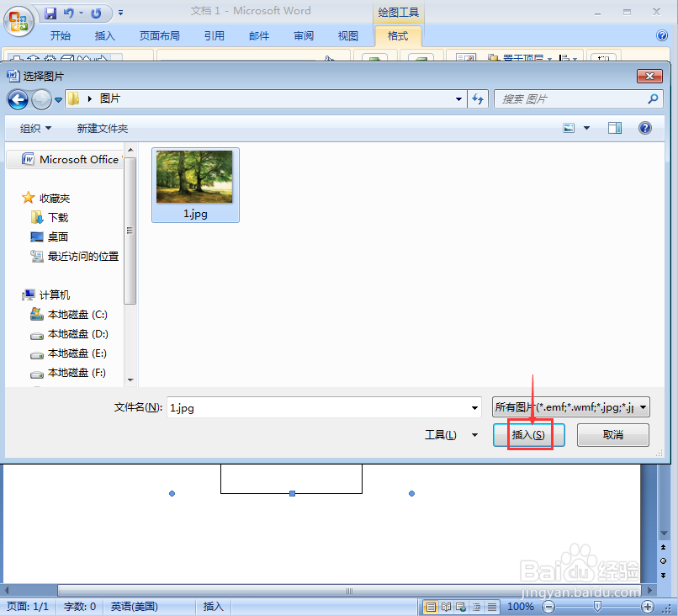Switch to web layout view

(x=461, y=607)
